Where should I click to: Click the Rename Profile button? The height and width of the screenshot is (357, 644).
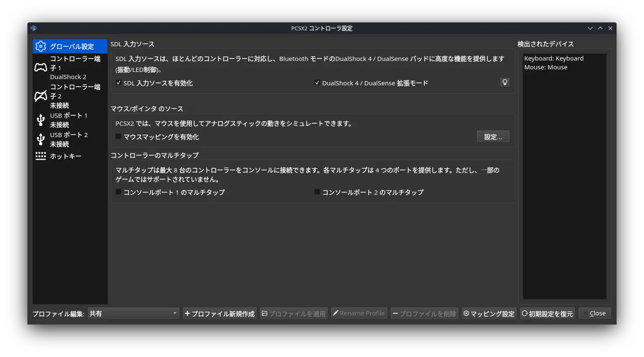[359, 313]
